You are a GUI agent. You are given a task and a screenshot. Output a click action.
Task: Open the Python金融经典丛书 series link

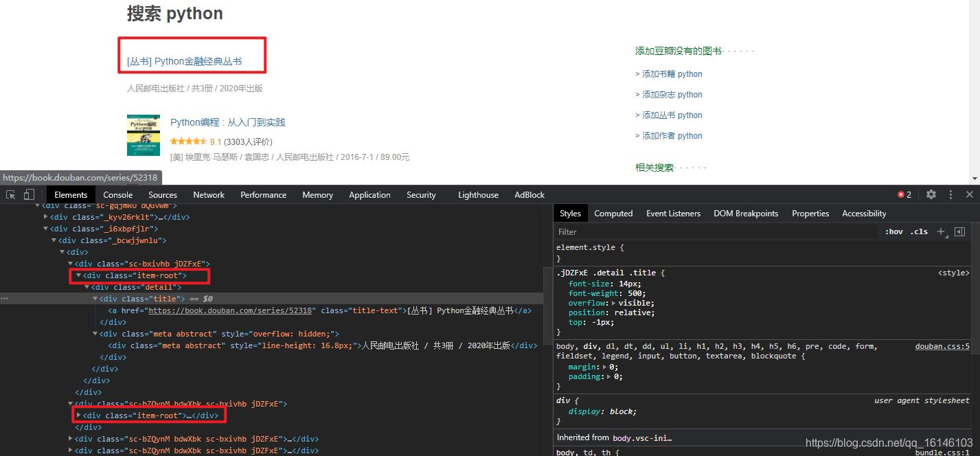pos(184,61)
